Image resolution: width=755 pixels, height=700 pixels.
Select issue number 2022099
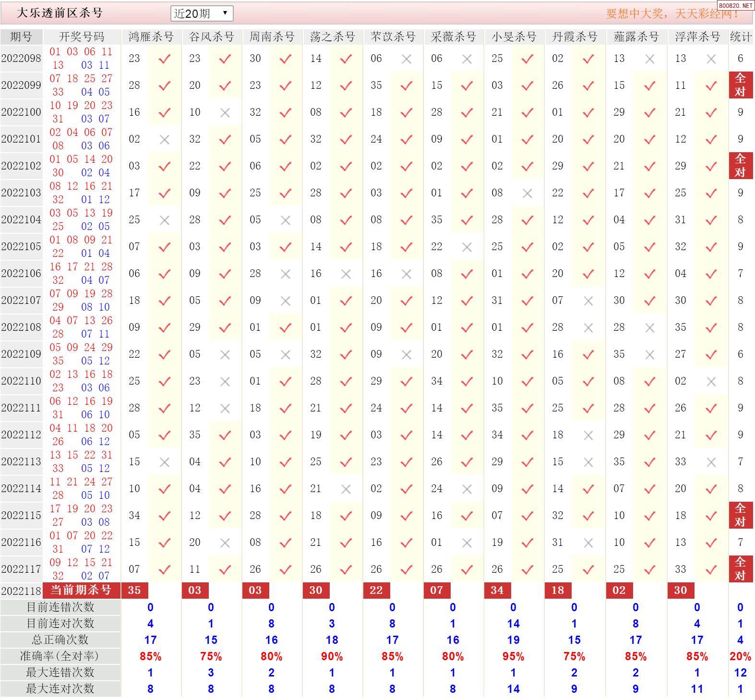pos(21,85)
